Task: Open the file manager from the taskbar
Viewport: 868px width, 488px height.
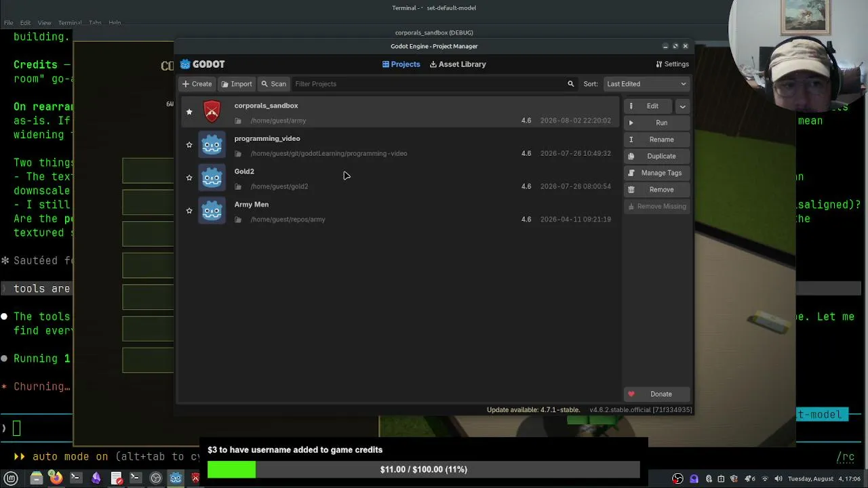Action: tap(37, 479)
